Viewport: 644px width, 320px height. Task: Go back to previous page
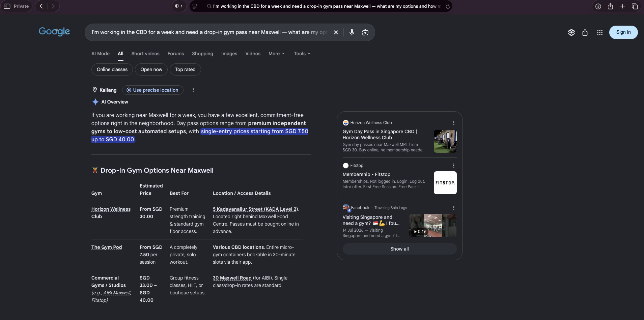click(x=41, y=6)
